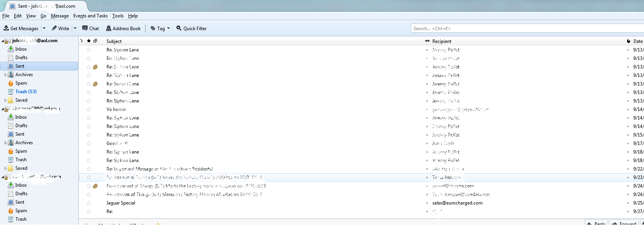
Task: Click the Quick Filter magnifier
Action: pos(179,28)
